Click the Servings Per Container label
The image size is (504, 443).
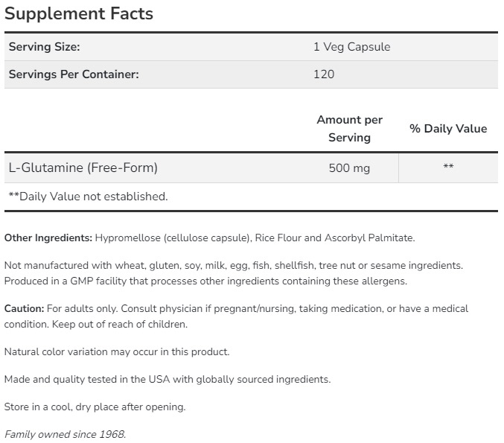click(74, 74)
